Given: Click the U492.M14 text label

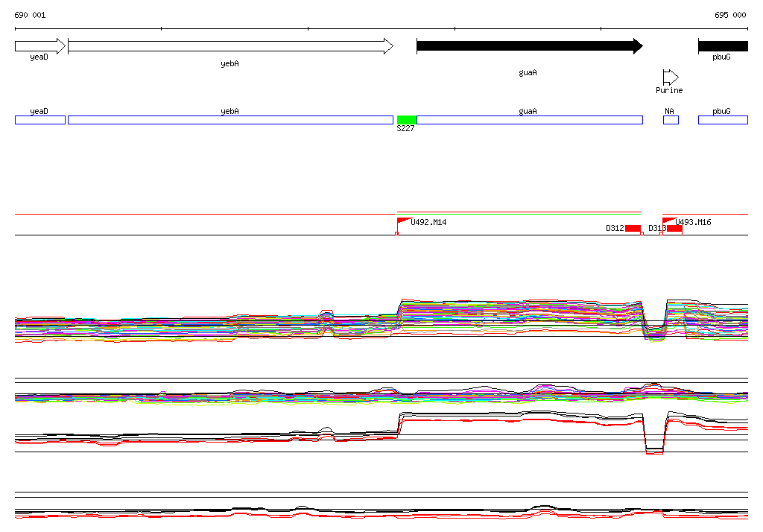Looking at the screenshot, I should point(428,223).
